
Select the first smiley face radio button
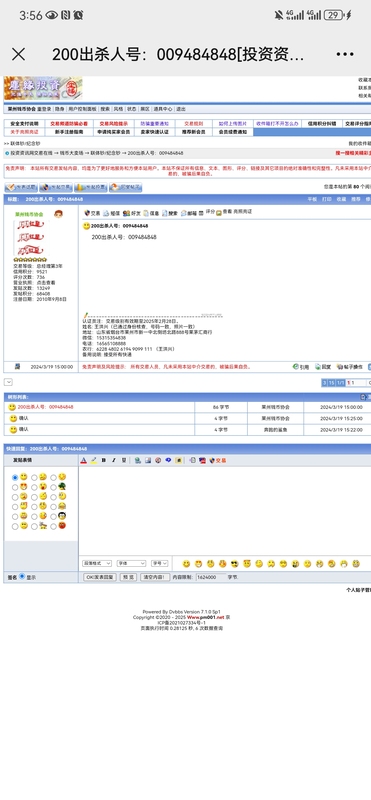tap(15, 478)
